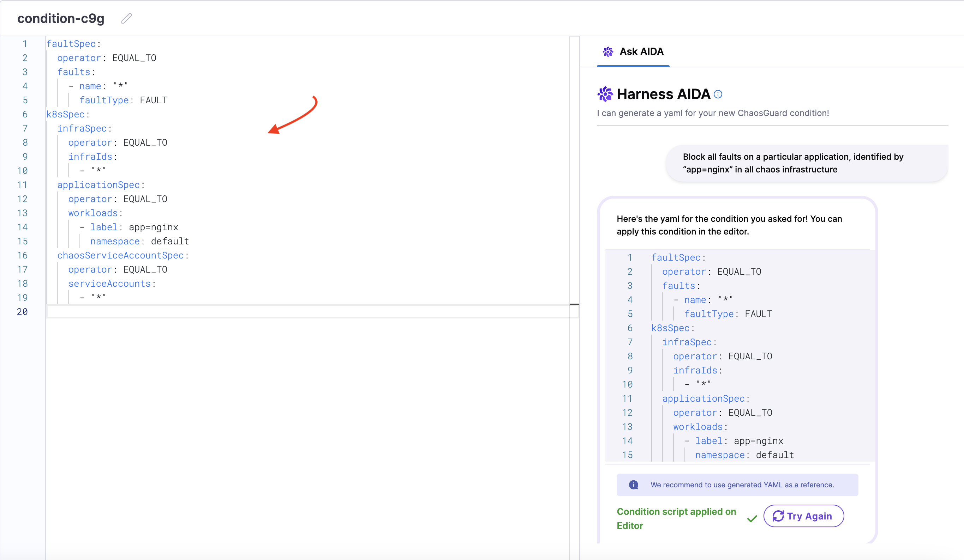Click faultSpec line in AIDA response YAML

click(676, 258)
